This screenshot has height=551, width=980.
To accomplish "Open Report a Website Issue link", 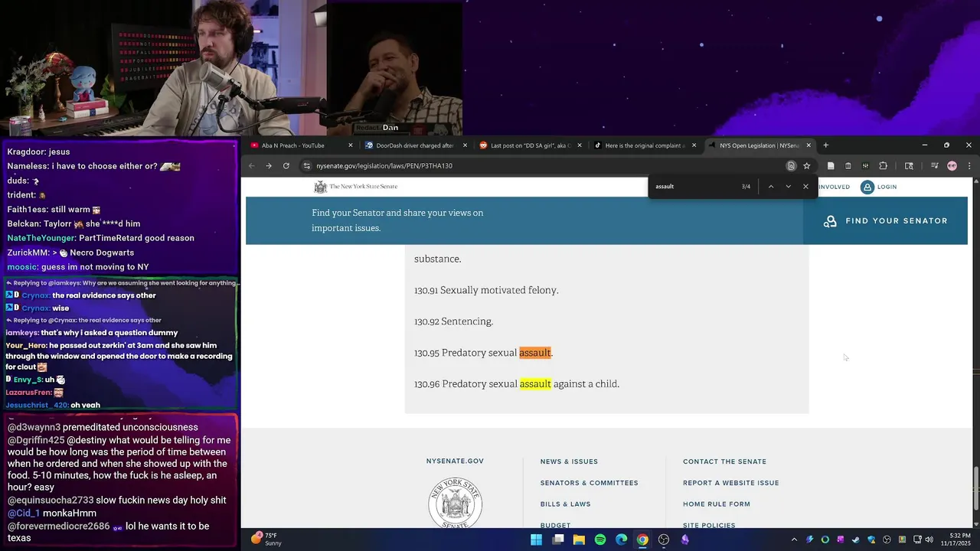I will point(730,483).
